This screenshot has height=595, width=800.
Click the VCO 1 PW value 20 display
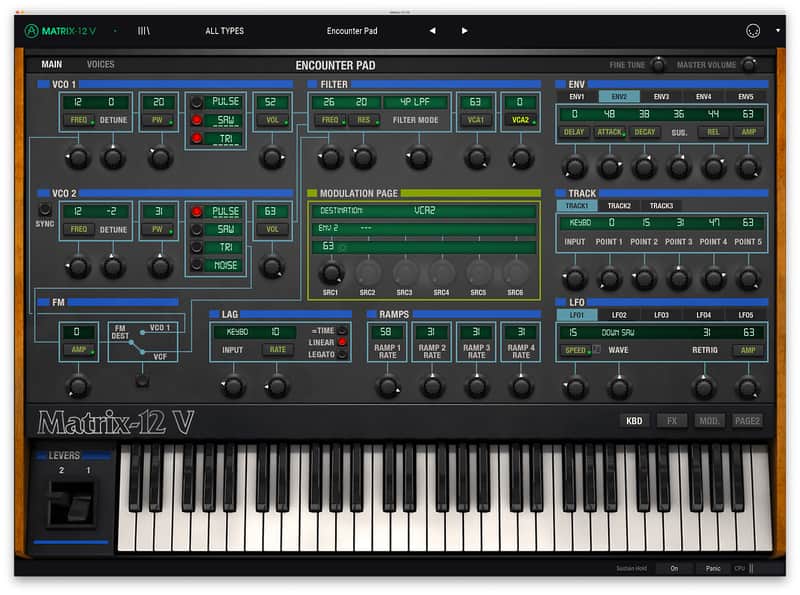159,102
